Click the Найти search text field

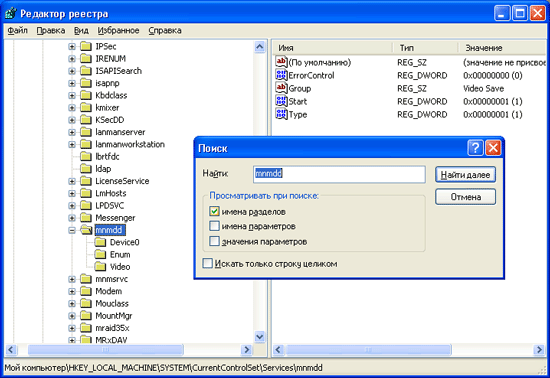click(339, 174)
